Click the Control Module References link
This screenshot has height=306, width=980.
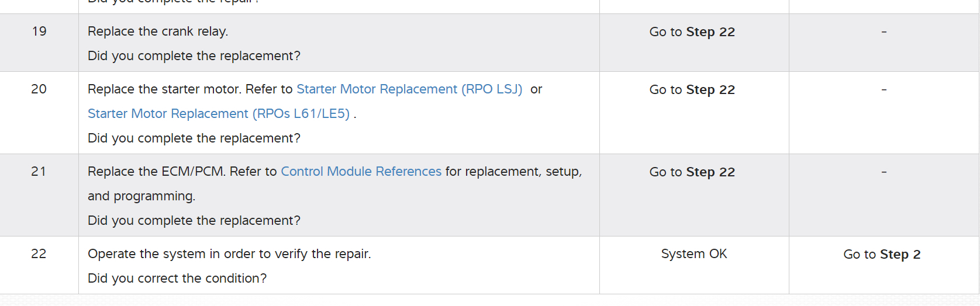coord(361,172)
